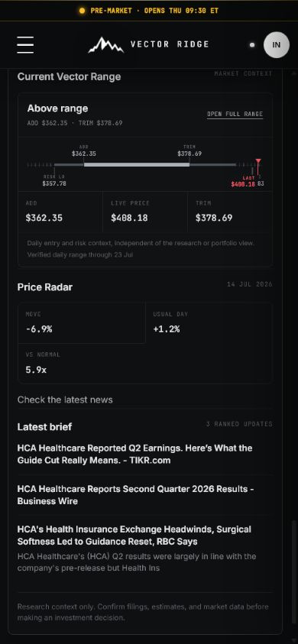Image resolution: width=298 pixels, height=644 pixels.
Task: Select the Live Price $408.18 cell
Action: (145, 212)
